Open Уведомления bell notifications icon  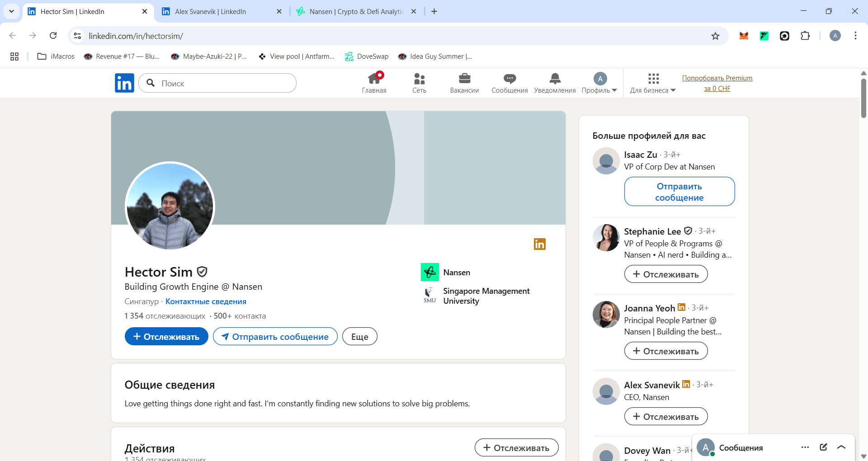555,83
